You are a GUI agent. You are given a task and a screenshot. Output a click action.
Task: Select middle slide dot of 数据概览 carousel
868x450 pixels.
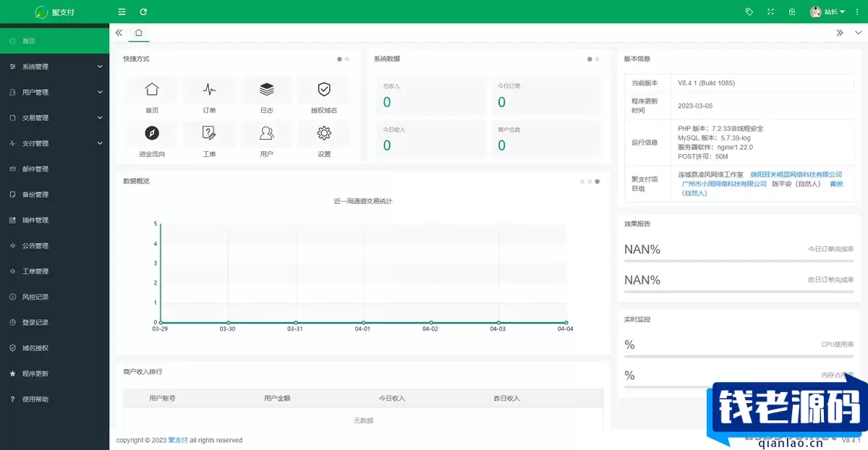(x=590, y=182)
